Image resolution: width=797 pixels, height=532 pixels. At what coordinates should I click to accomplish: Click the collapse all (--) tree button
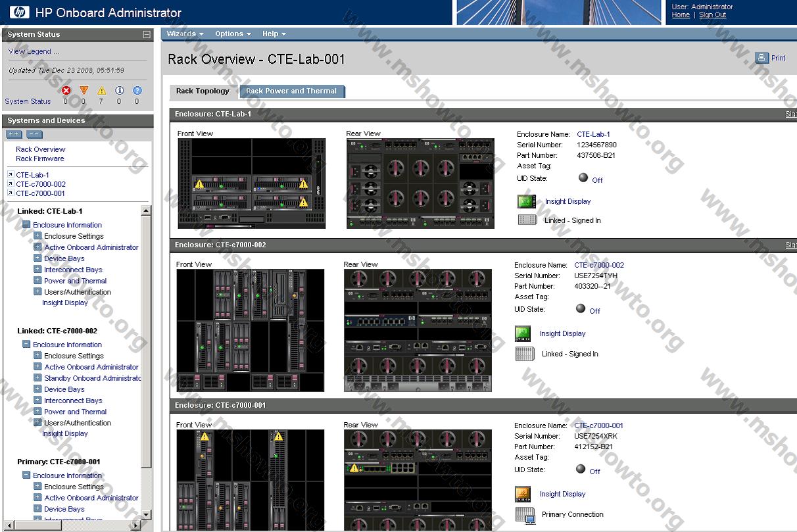tap(35, 134)
